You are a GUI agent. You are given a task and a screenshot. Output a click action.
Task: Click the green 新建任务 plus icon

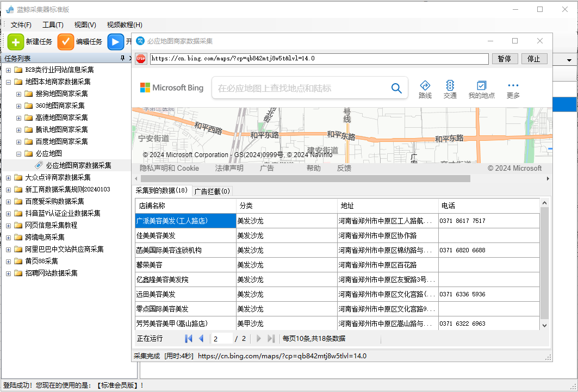coord(15,42)
